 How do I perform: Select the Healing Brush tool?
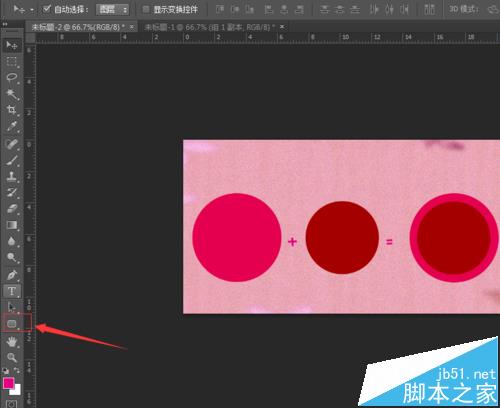click(12, 144)
